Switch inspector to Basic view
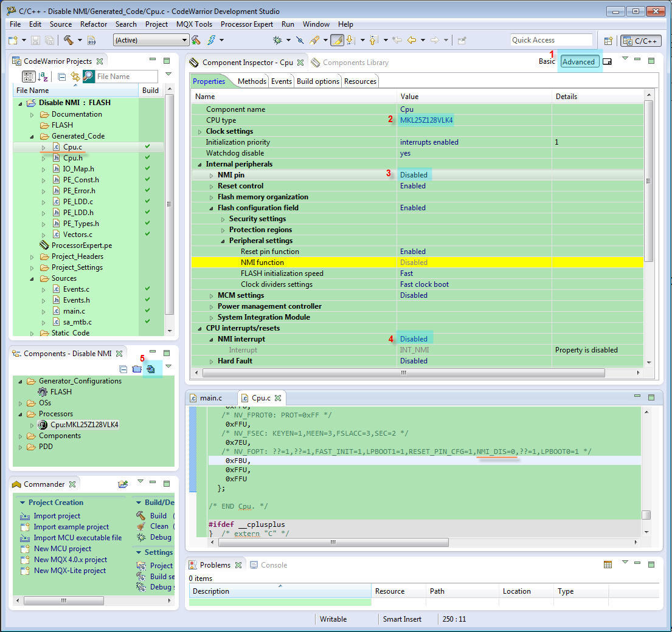 point(547,61)
